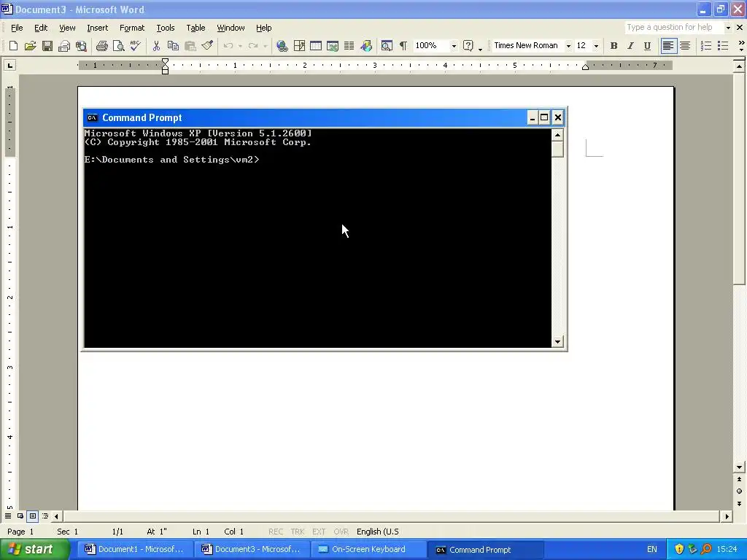Switch to Normal view button

click(8, 516)
